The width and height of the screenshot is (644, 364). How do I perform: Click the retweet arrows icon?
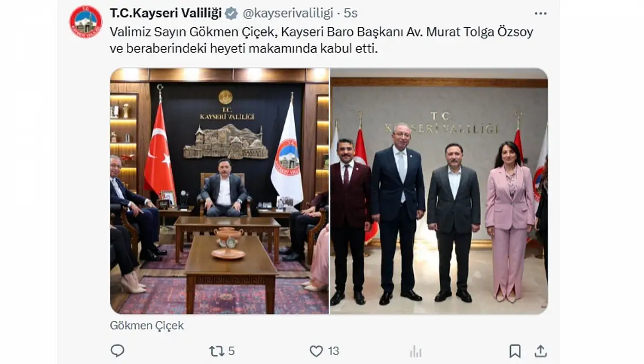(x=216, y=351)
